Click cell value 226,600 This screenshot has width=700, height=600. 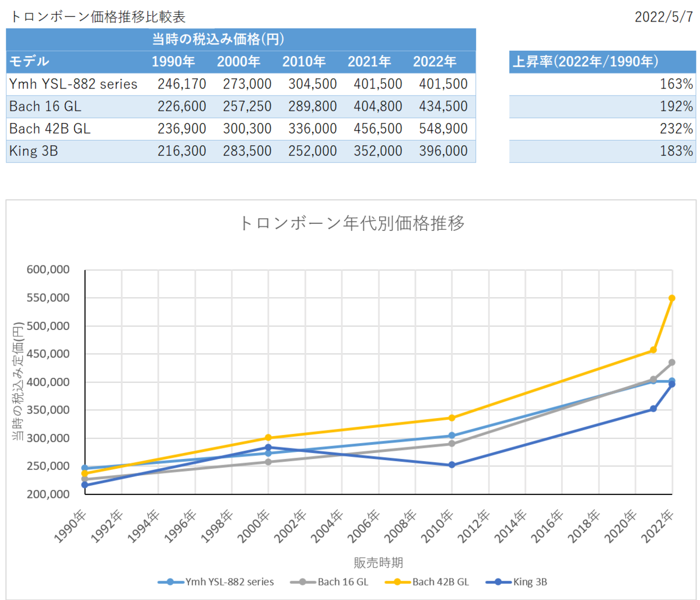point(182,106)
